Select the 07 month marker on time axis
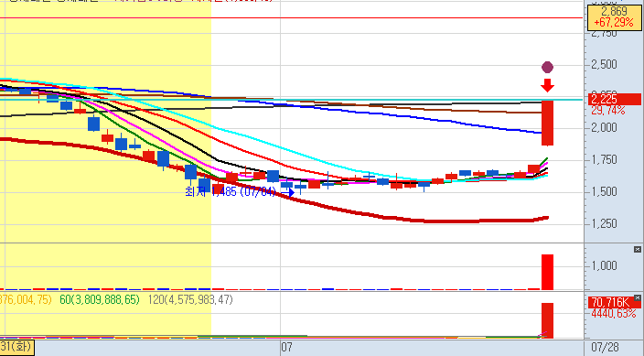644x356 pixels. pyautogui.click(x=286, y=348)
